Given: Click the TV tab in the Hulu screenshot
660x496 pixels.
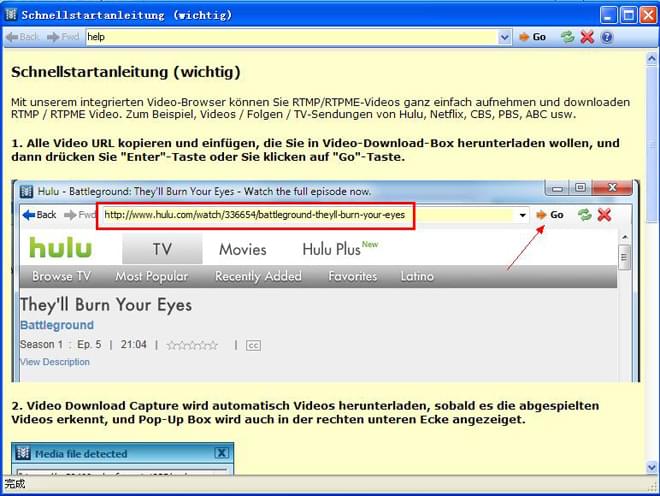Looking at the screenshot, I should coord(162,249).
